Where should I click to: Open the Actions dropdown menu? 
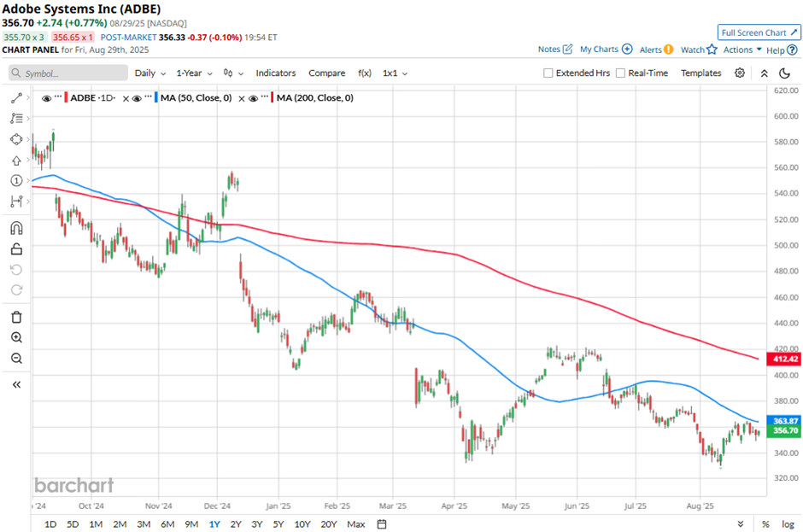click(742, 50)
